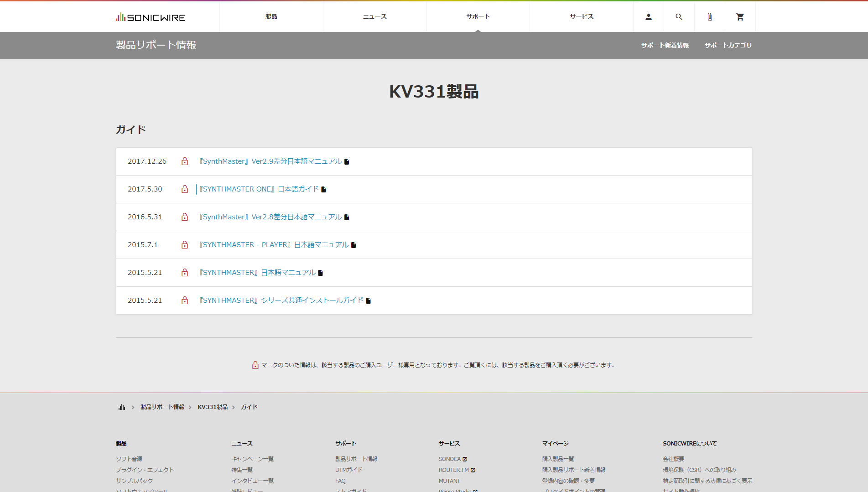868x492 pixels.
Task: Open footer link 会社概要
Action: click(674, 459)
